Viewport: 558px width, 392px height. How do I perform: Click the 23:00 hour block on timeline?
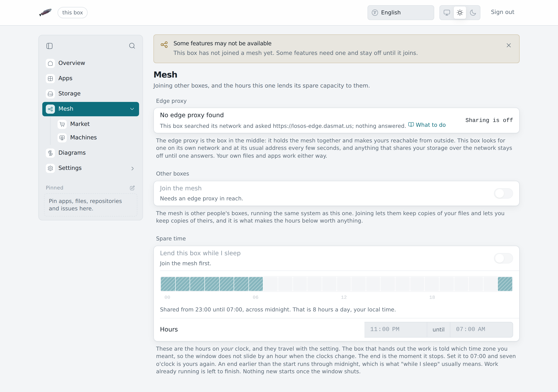(505, 284)
